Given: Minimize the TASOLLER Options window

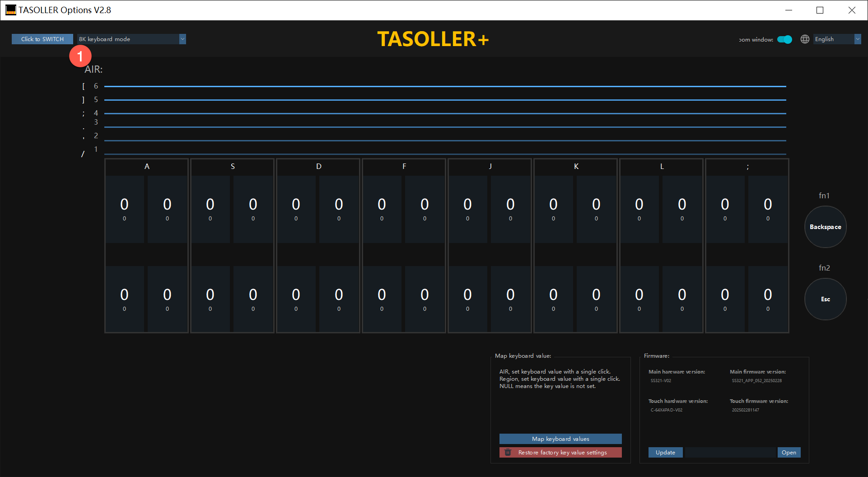Looking at the screenshot, I should 789,10.
